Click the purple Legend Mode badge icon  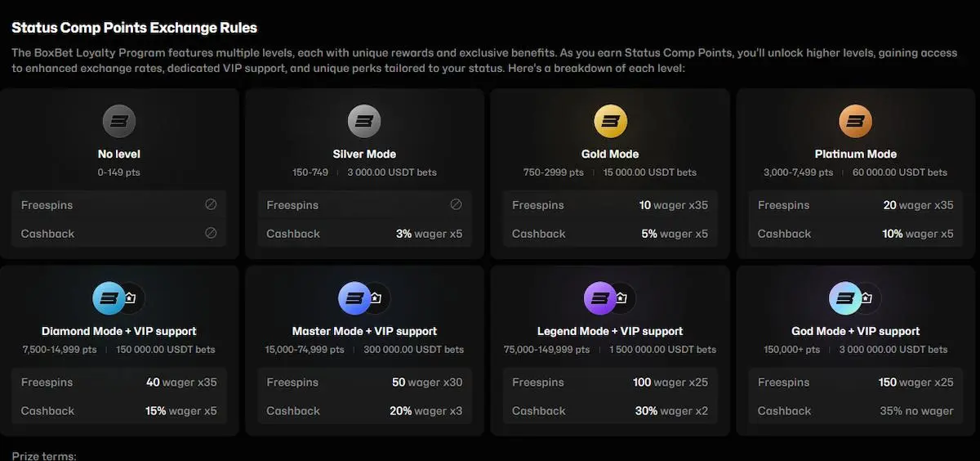pos(599,298)
